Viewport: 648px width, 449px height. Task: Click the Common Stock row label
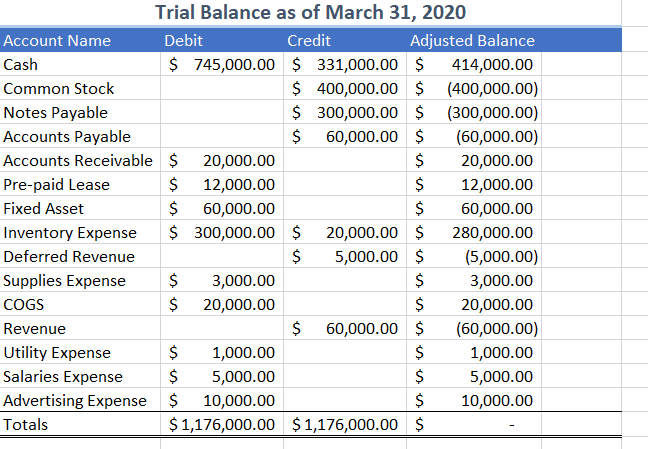80,88
